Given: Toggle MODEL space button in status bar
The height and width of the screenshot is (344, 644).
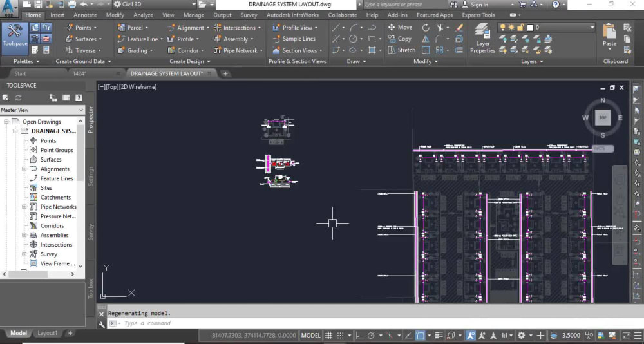Looking at the screenshot, I should tap(310, 336).
